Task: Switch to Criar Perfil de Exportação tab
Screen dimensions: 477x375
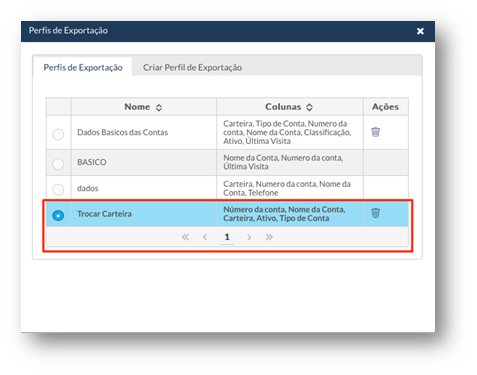Action: click(x=192, y=67)
